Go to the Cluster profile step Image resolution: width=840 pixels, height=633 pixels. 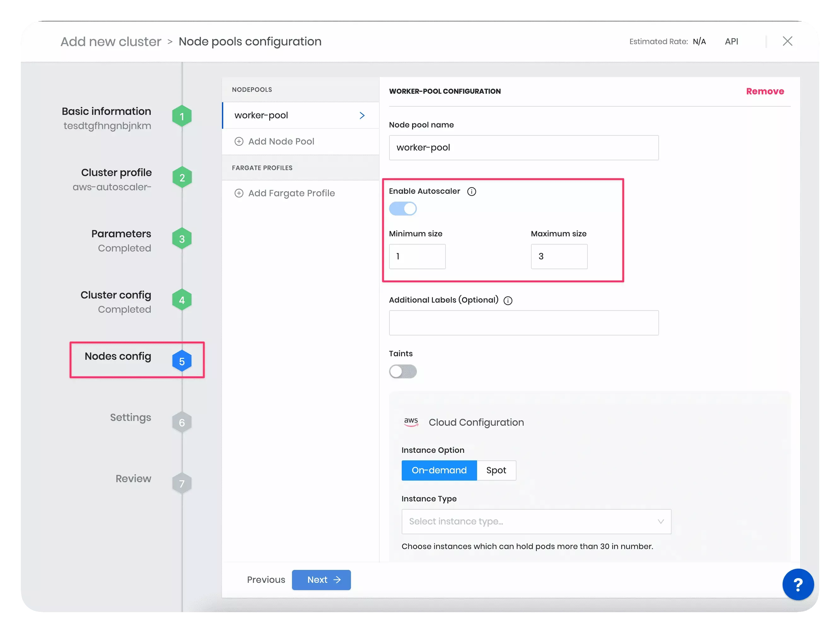coord(116,173)
